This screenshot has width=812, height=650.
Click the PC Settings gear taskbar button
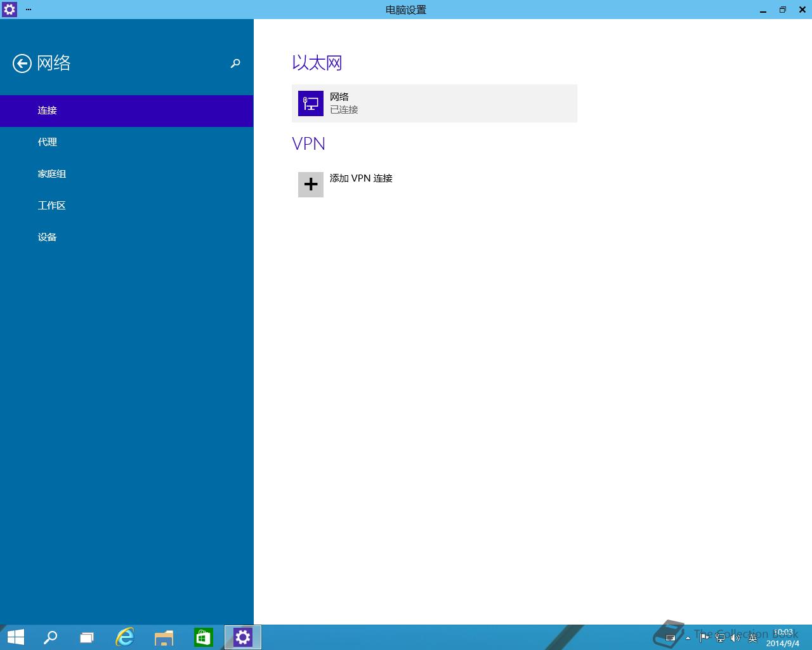[x=243, y=637]
